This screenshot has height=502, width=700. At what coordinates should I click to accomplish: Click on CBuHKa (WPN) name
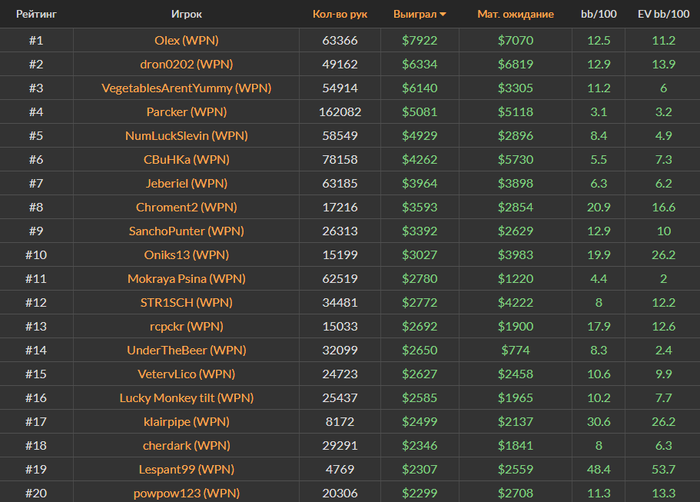click(x=187, y=159)
